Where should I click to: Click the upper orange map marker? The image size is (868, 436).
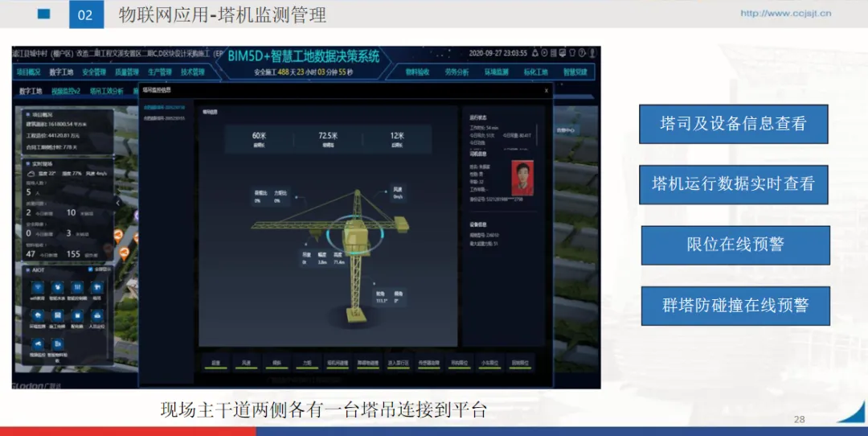click(118, 236)
